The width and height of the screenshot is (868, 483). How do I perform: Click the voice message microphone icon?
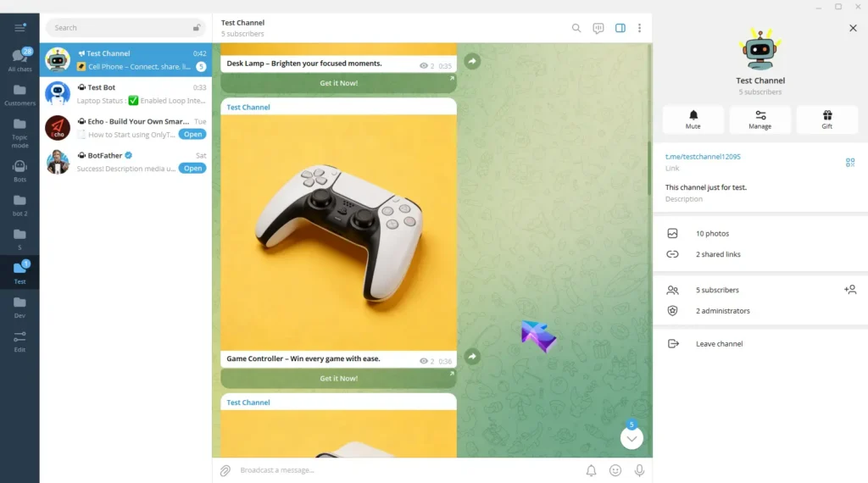639,470
